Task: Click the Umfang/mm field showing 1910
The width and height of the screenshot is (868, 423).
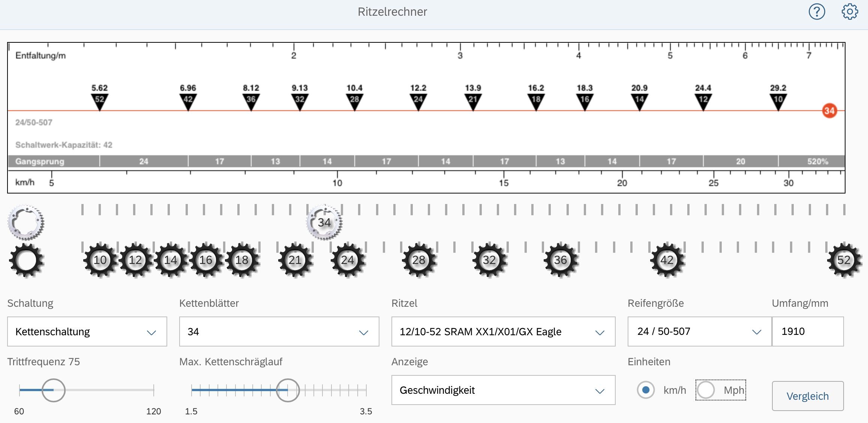Action: [808, 332]
